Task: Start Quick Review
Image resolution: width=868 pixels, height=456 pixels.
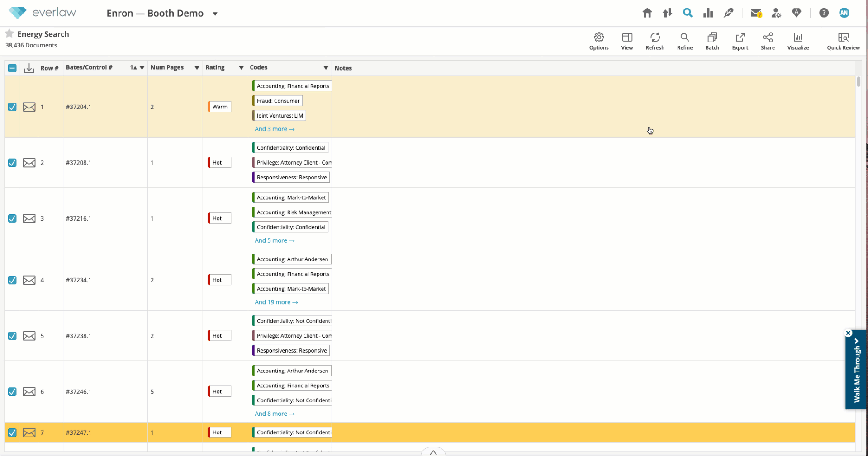Action: coord(843,41)
